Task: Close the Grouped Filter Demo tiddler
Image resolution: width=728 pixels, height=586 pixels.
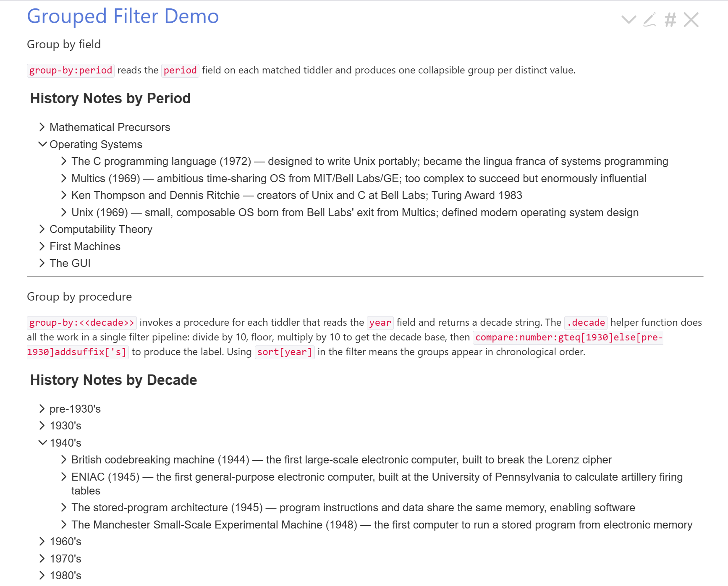Action: (x=691, y=20)
